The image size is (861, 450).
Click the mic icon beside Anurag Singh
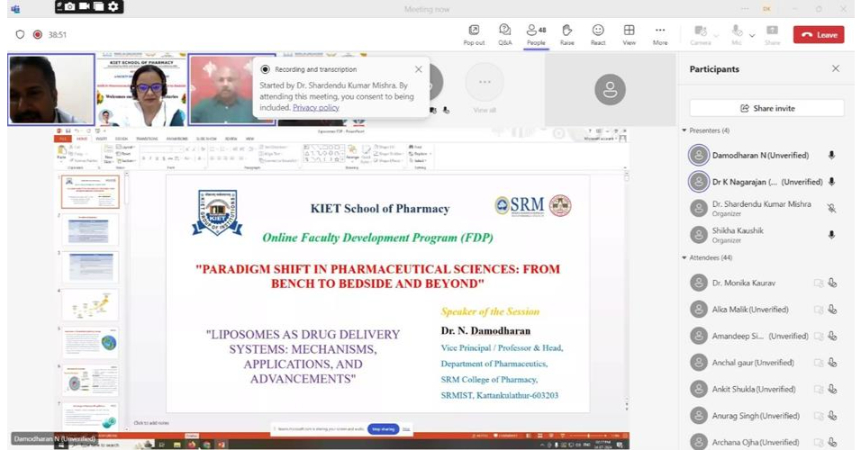[x=832, y=416]
